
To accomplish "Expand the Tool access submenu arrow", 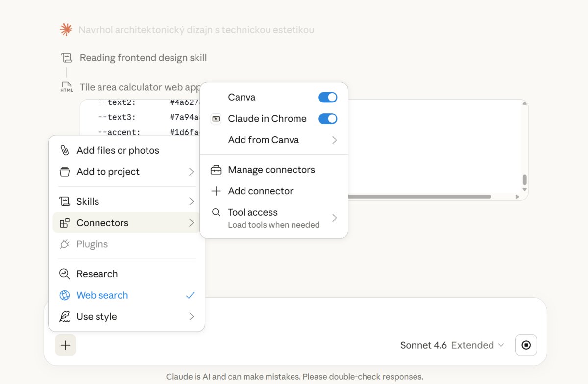I will pyautogui.click(x=334, y=218).
